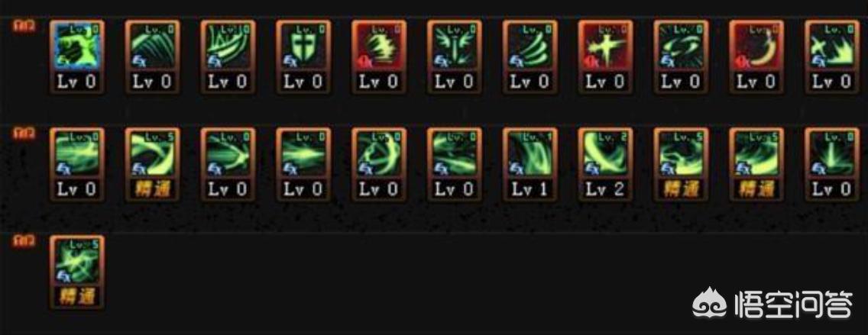The width and height of the screenshot is (868, 335).
Task: Click the orange row tag beside the top row
Action: (x=24, y=26)
